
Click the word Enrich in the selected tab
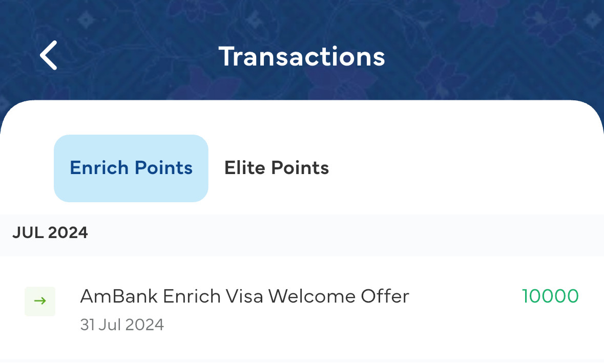[99, 168]
